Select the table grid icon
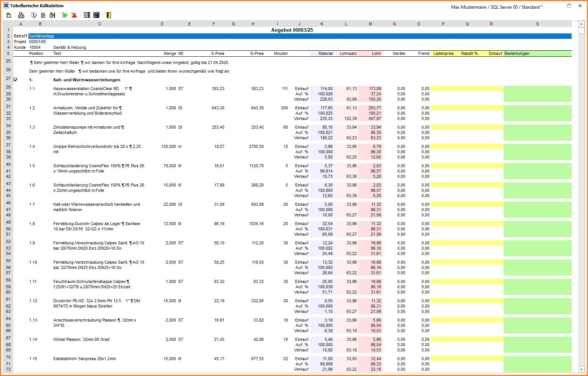The image size is (588, 376). tap(87, 15)
